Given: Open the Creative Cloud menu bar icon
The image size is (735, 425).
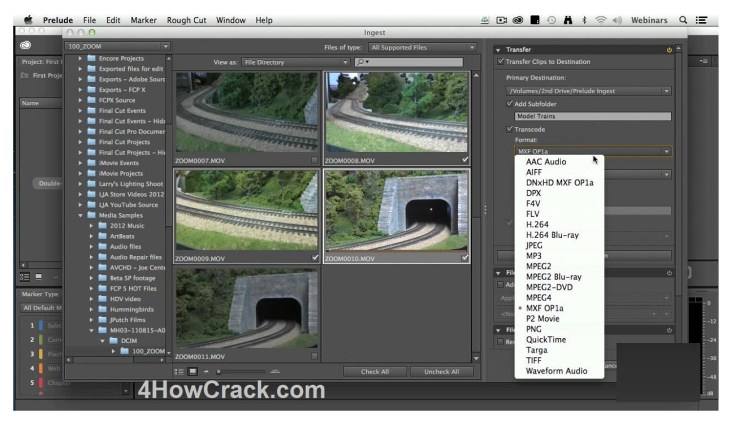Looking at the screenshot, I should [x=518, y=20].
